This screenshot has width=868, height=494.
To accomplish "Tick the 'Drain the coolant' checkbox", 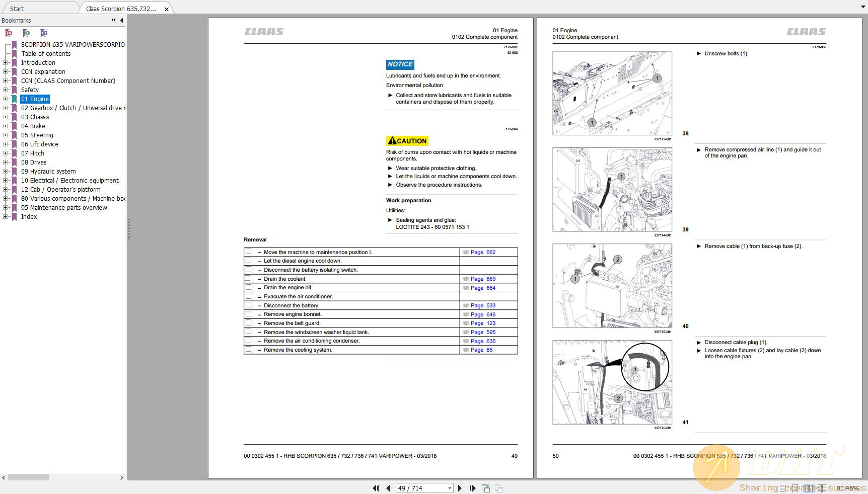I will [x=248, y=278].
